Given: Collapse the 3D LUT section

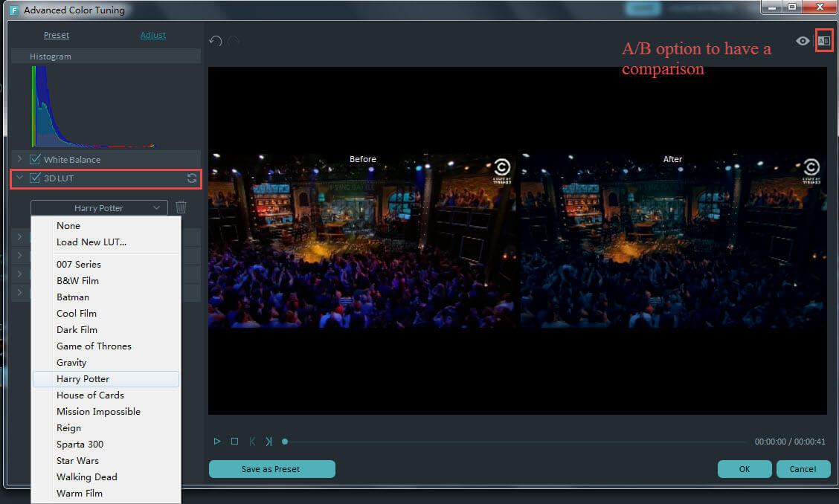Looking at the screenshot, I should pos(20,178).
